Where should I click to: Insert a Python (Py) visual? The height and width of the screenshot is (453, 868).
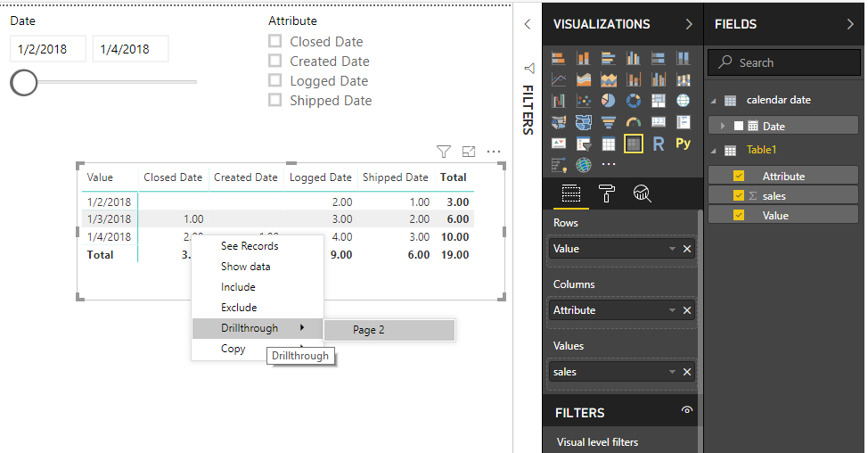[x=684, y=144]
